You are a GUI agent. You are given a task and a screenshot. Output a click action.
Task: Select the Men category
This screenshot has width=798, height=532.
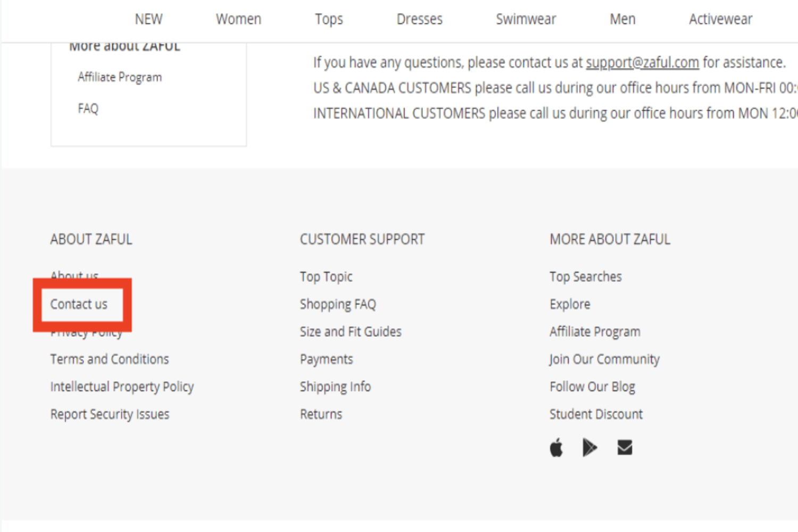point(622,19)
